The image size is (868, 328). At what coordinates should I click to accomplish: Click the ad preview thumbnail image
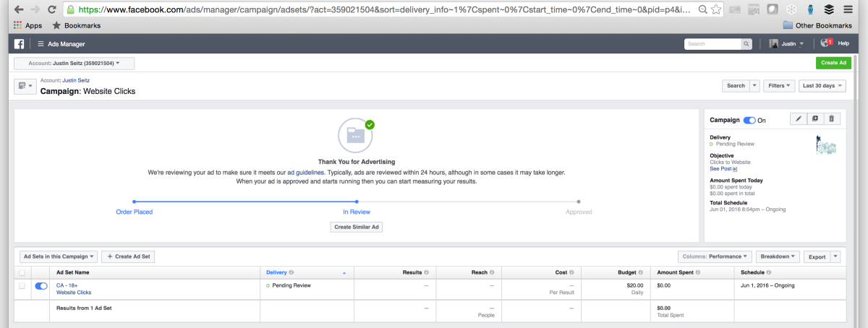[x=825, y=144]
